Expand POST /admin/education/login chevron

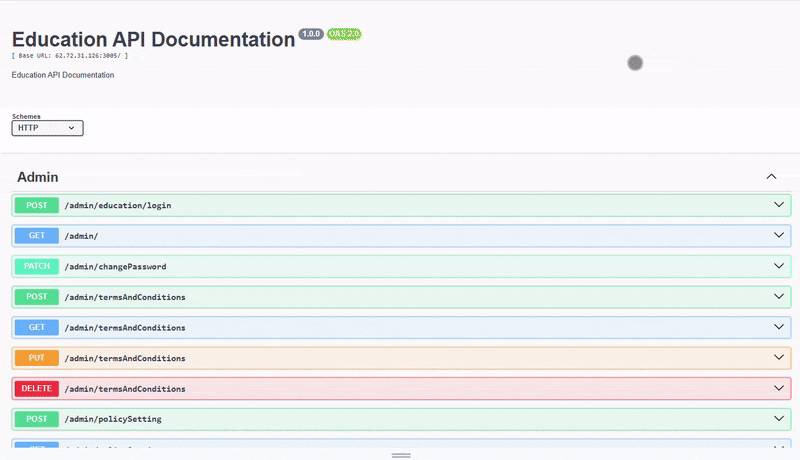[x=779, y=205]
